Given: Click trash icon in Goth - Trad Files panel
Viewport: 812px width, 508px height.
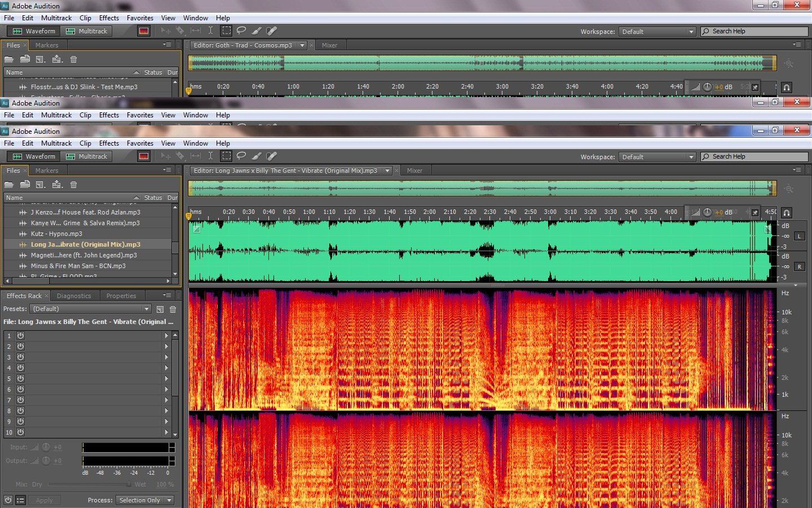Looking at the screenshot, I should point(73,59).
